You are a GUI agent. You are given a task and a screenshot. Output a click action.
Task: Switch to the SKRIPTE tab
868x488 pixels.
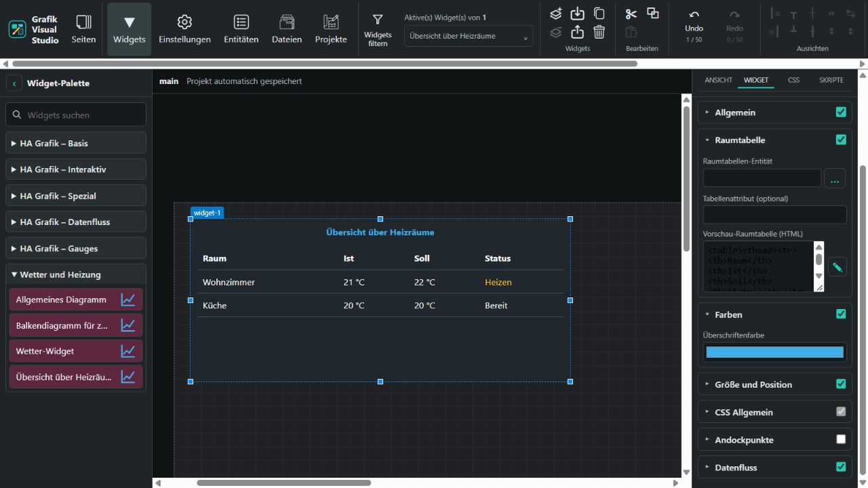831,80
